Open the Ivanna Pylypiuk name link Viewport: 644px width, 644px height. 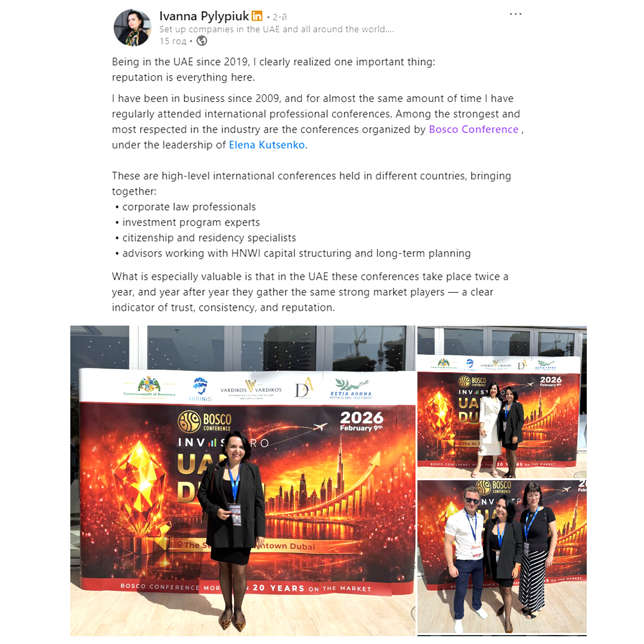204,16
